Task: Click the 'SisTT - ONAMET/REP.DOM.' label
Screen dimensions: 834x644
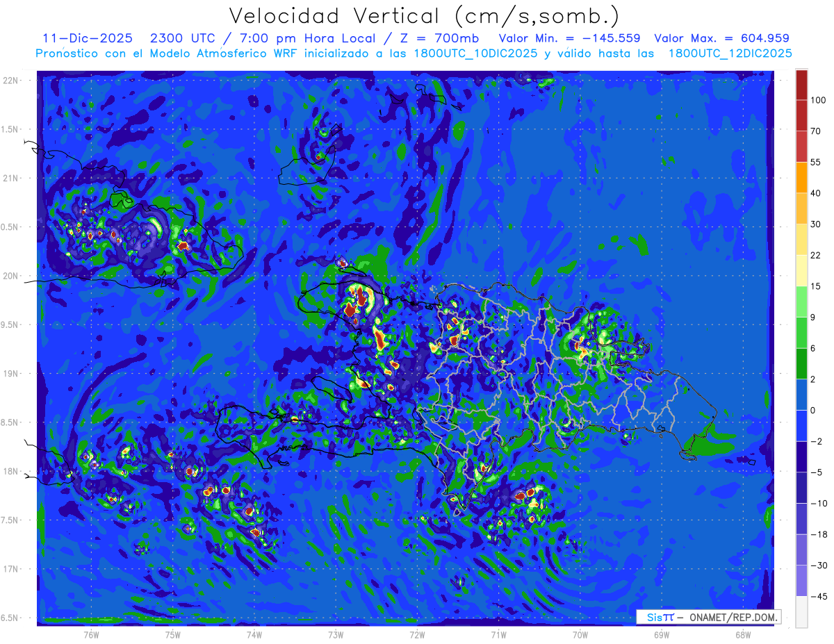Action: click(x=709, y=617)
